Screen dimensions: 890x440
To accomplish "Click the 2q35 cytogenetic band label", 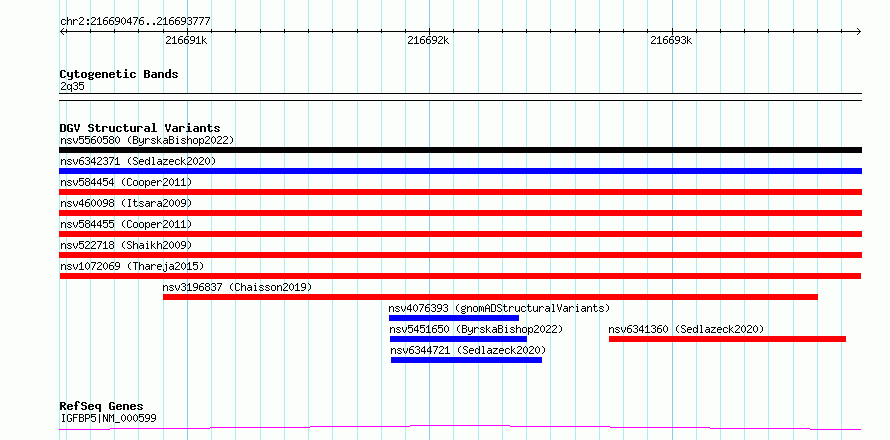I will tap(72, 86).
